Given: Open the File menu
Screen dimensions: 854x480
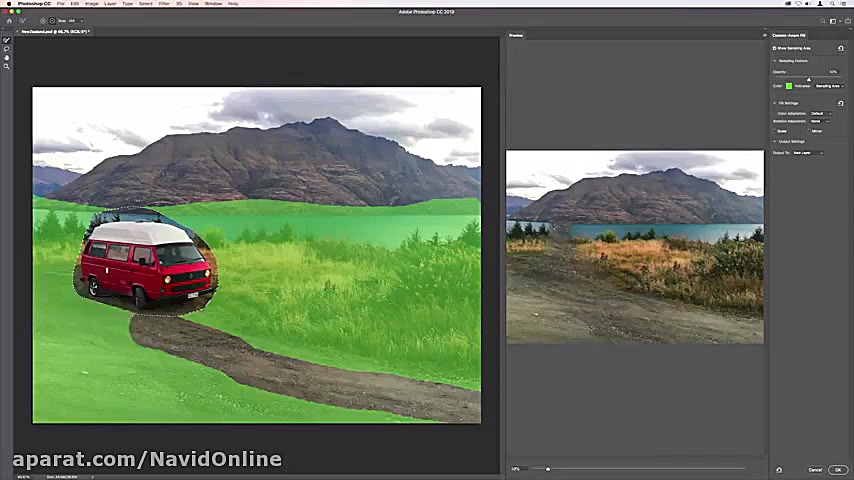Looking at the screenshot, I should pos(60,3).
